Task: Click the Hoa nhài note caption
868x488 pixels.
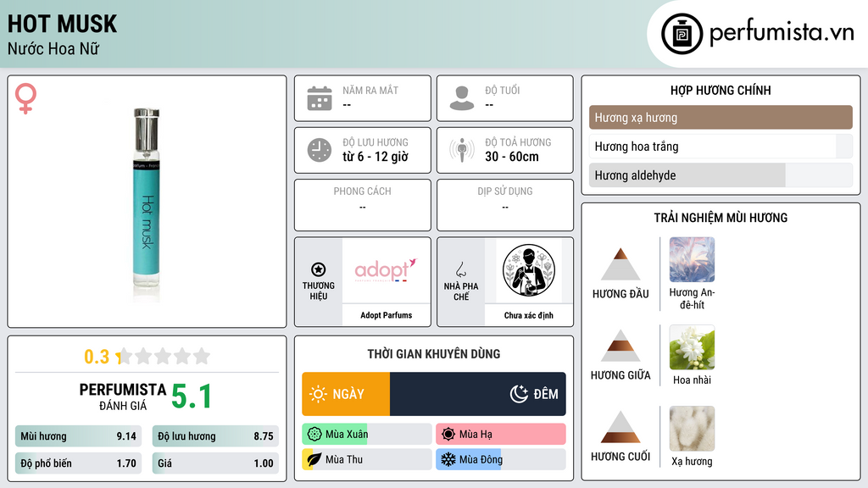Action: (x=692, y=380)
